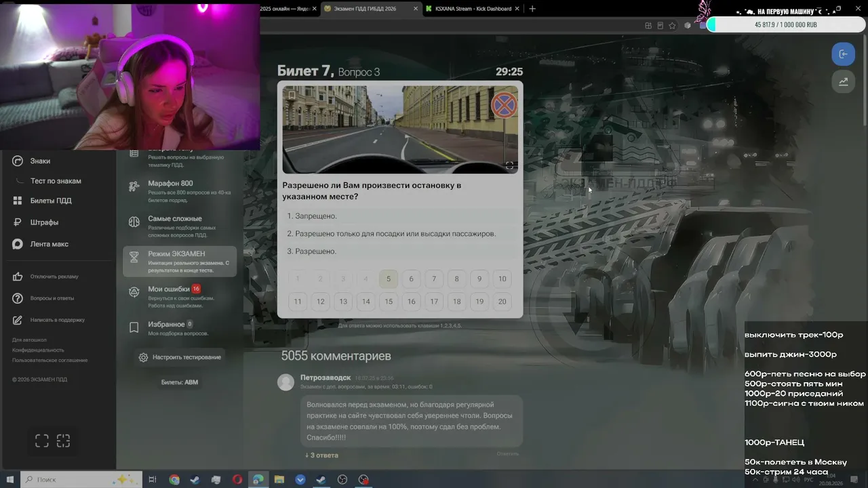Launch Chrome from the taskbar
The height and width of the screenshot is (488, 868).
pos(174,479)
